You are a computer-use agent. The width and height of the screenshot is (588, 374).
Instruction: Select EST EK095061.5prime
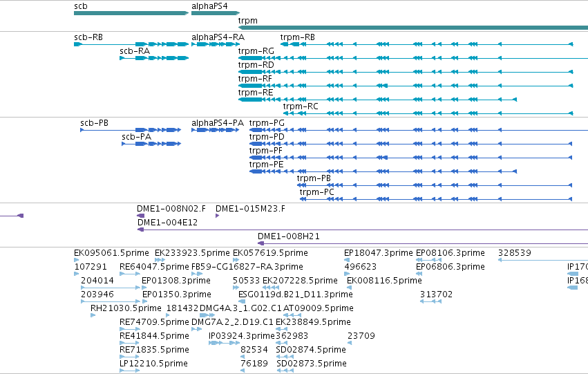click(77, 260)
